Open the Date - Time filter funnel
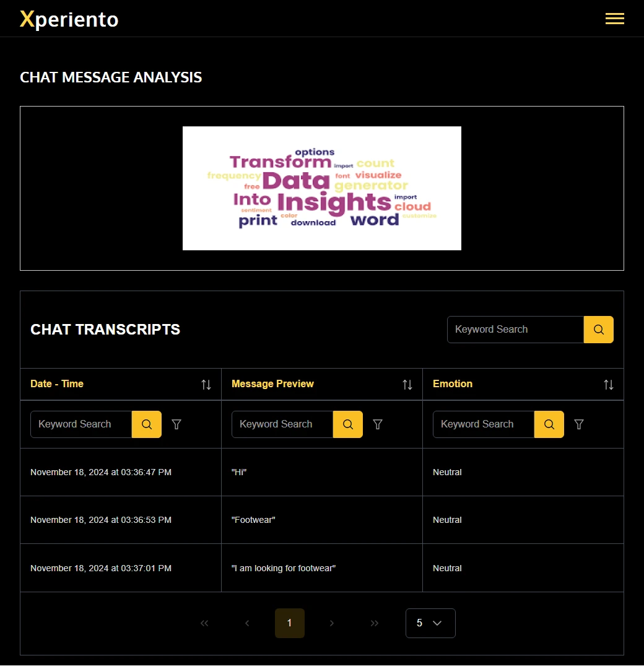Screen dimensions: 644x666 pyautogui.click(x=176, y=424)
